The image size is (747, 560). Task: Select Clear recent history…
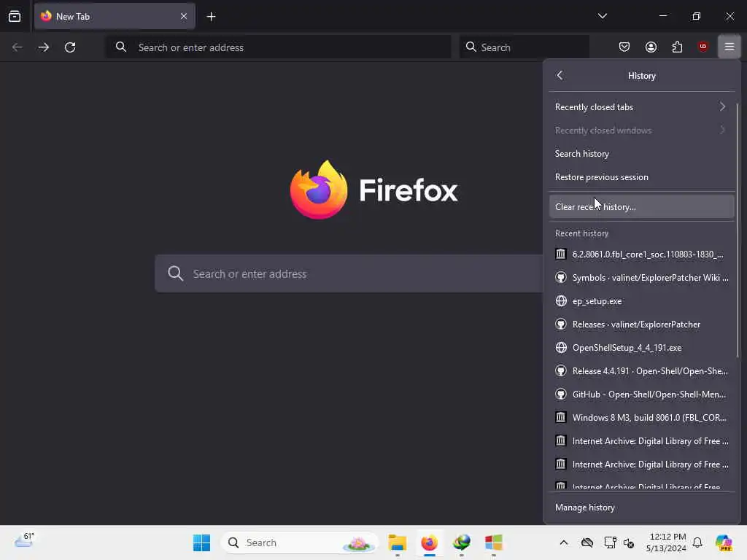coord(641,206)
